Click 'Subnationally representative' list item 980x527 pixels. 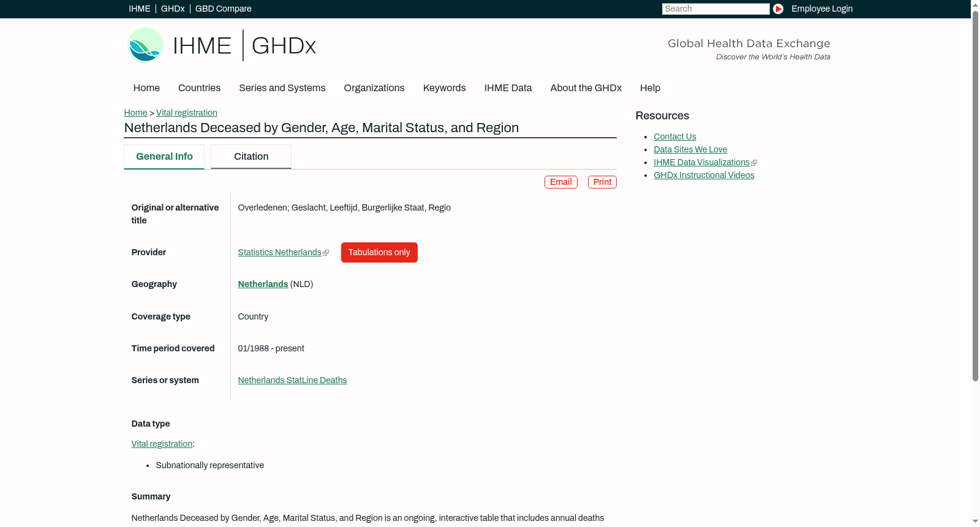(209, 465)
